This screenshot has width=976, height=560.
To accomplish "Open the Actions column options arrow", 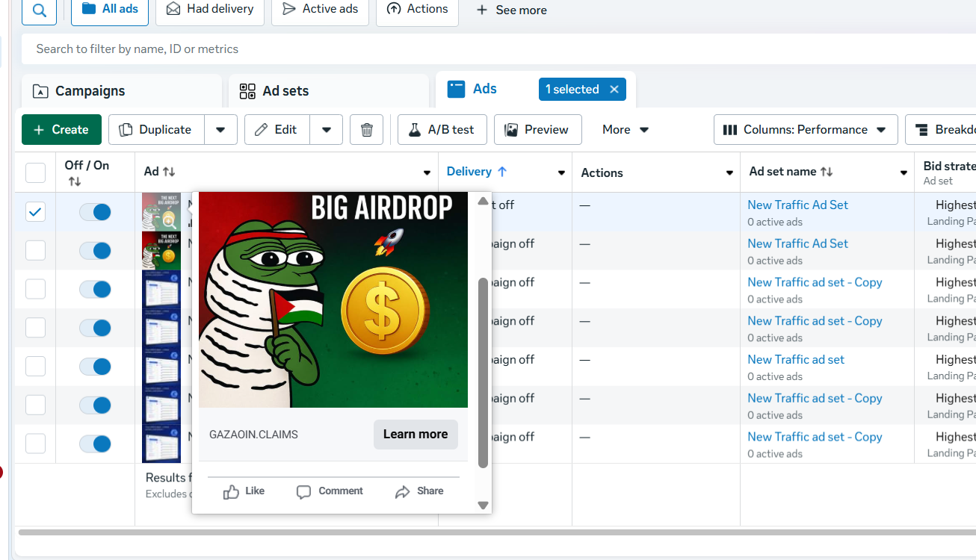I will click(x=729, y=172).
